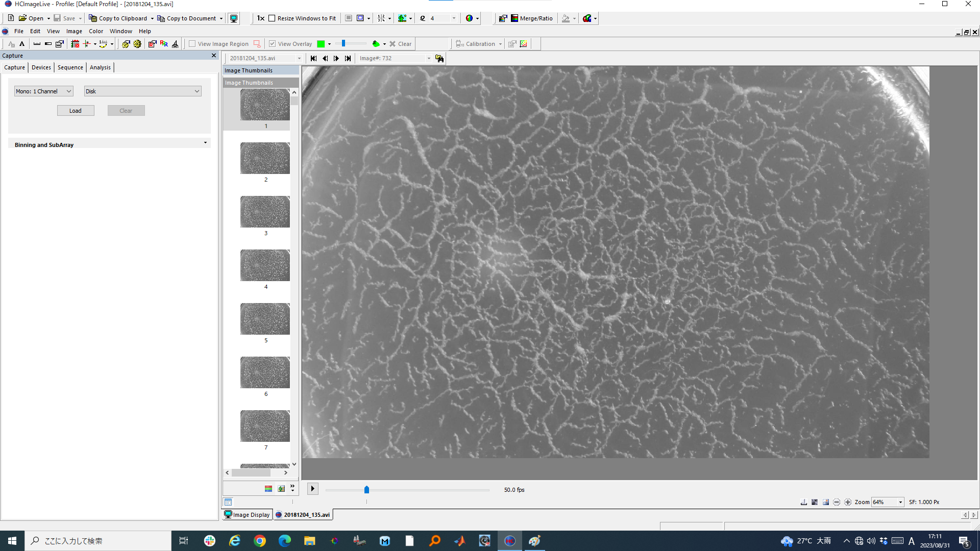Open the Zoom 64% dropdown
This screenshot has height=551, width=980.
pyautogui.click(x=900, y=502)
